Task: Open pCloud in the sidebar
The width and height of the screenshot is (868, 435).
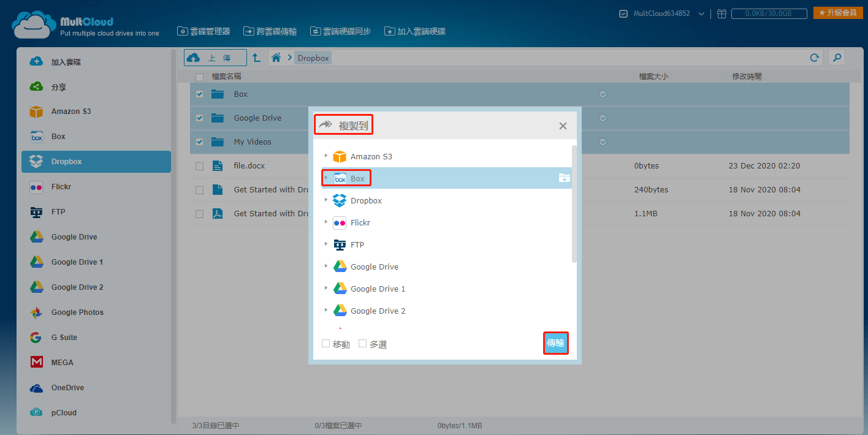Action: pyautogui.click(x=96, y=413)
